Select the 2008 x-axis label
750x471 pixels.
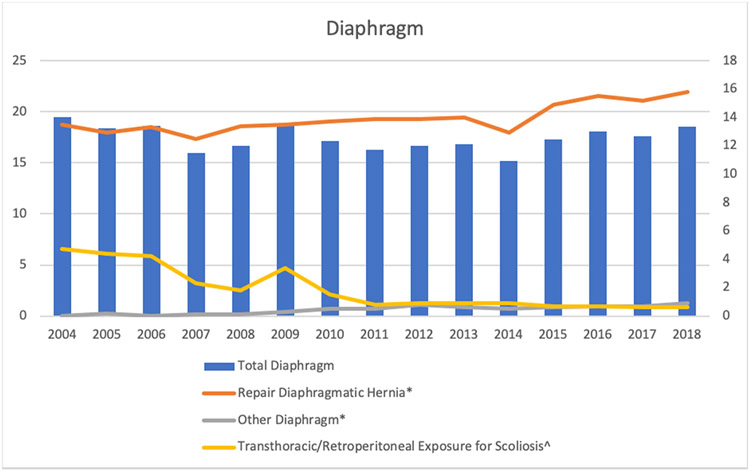pos(241,334)
